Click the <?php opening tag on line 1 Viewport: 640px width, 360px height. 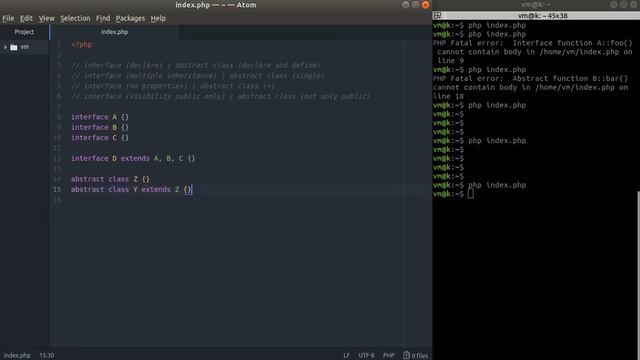tap(82, 44)
